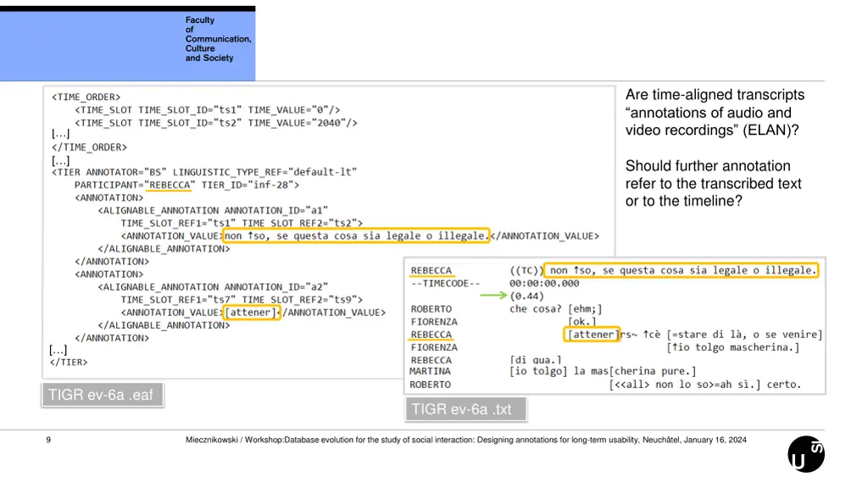Click ROBERTO's utterance 'che cosa? [ehm;]'

pyautogui.click(x=555, y=308)
